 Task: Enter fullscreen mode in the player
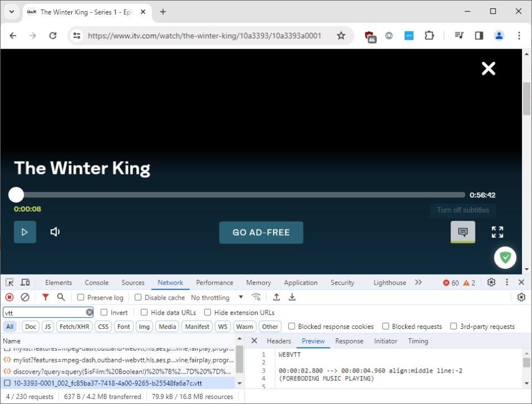pyautogui.click(x=497, y=232)
